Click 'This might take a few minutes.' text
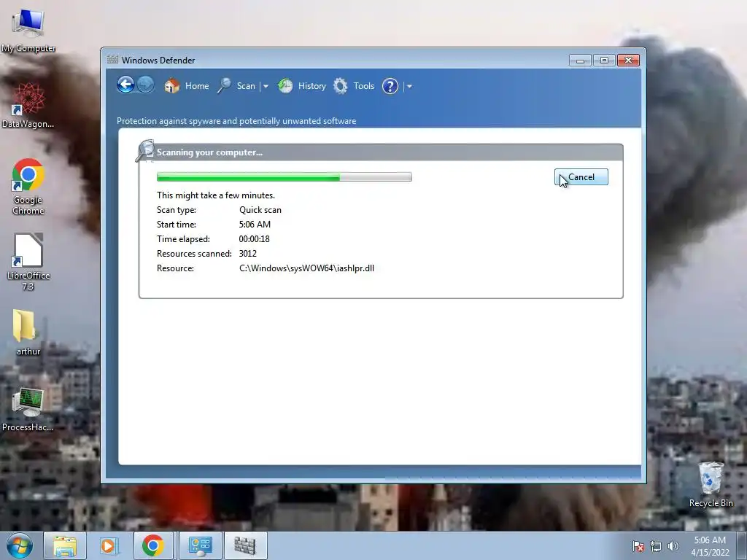 pos(216,195)
